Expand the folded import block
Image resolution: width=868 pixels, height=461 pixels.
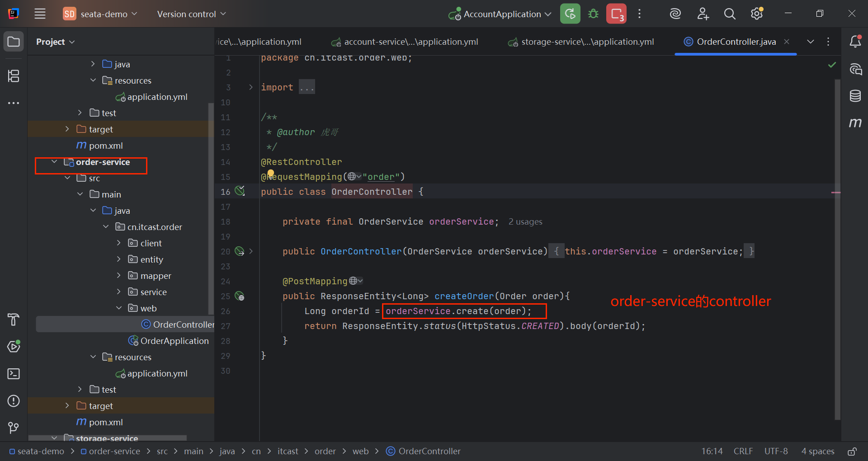(251, 87)
